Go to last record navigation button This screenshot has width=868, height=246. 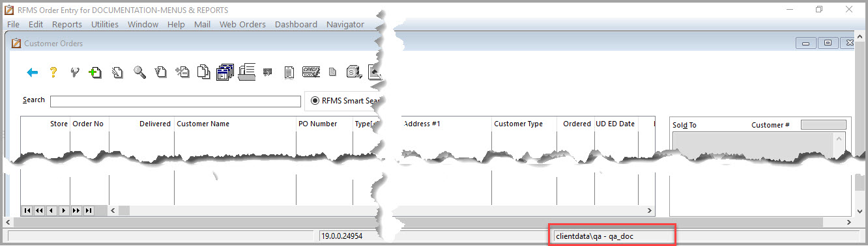coord(88,210)
